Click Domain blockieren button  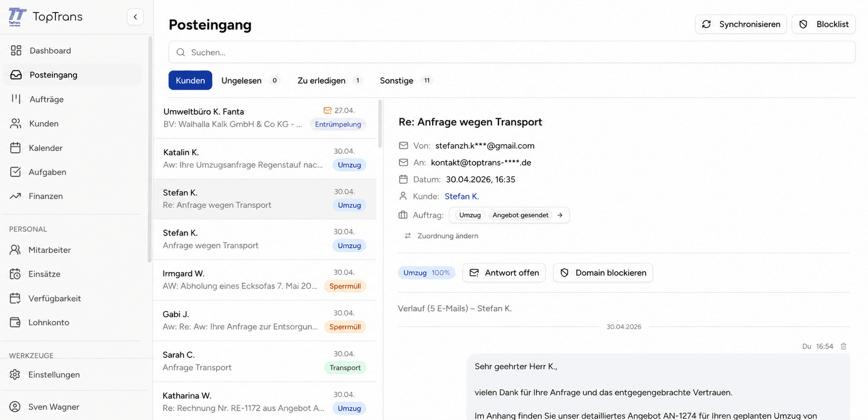pos(603,273)
